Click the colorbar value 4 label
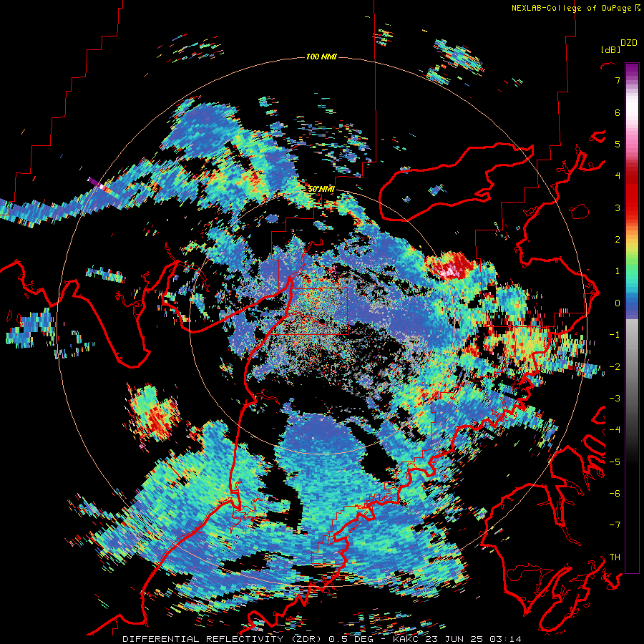The height and width of the screenshot is (644, 644). pos(618,176)
